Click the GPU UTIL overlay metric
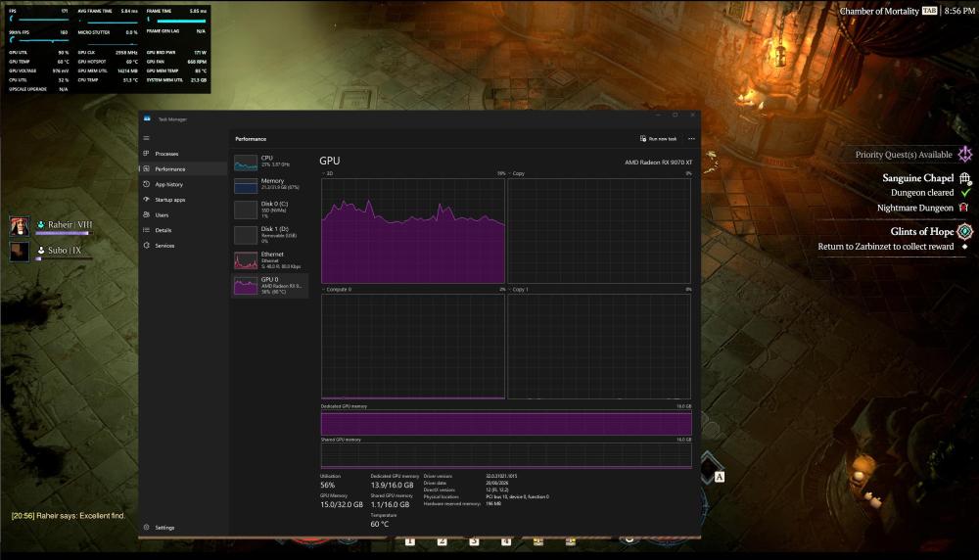 tap(39, 53)
